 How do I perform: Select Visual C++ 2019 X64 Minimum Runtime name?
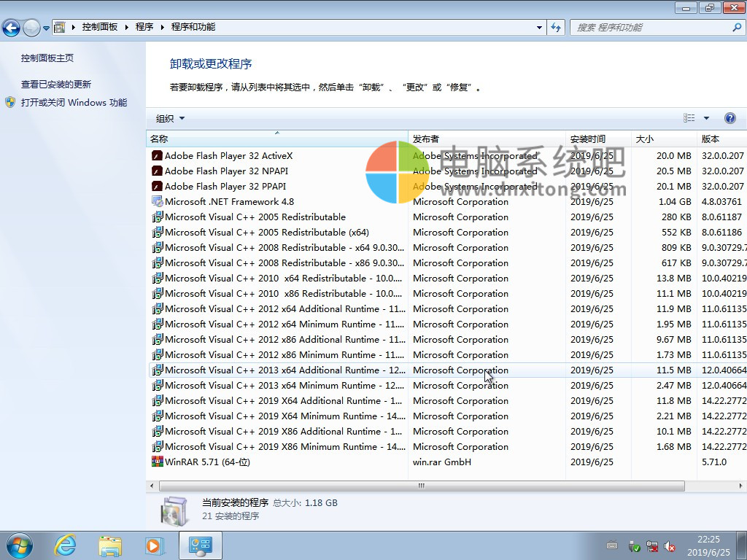click(285, 416)
